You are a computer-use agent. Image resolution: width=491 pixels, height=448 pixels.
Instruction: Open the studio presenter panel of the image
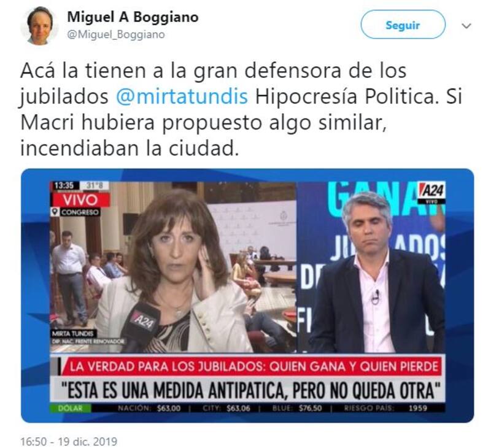(x=371, y=266)
